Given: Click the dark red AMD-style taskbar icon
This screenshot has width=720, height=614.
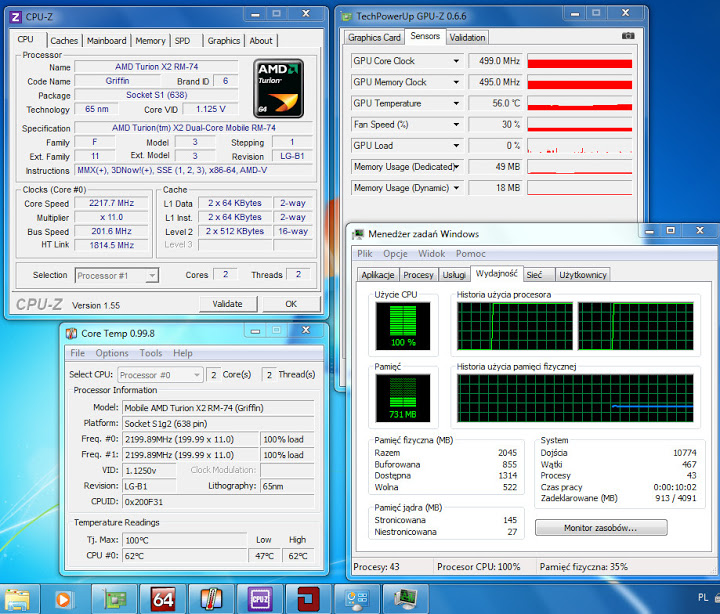Looking at the screenshot, I should [x=308, y=599].
